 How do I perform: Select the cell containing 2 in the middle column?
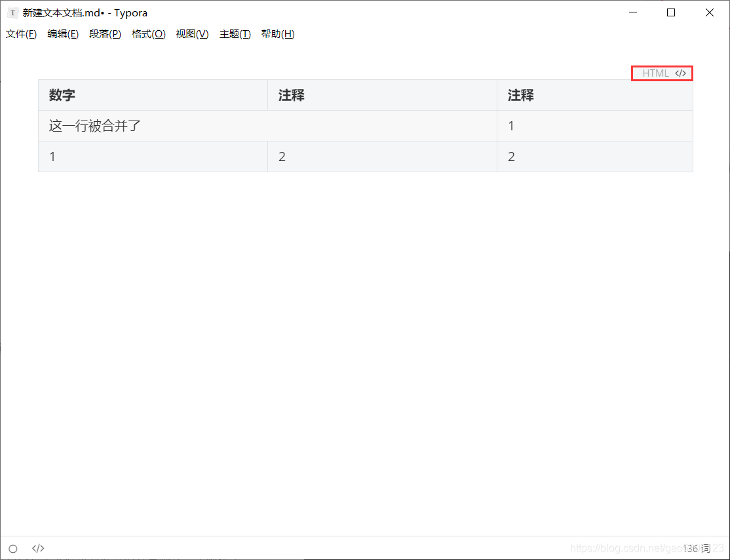tap(282, 157)
